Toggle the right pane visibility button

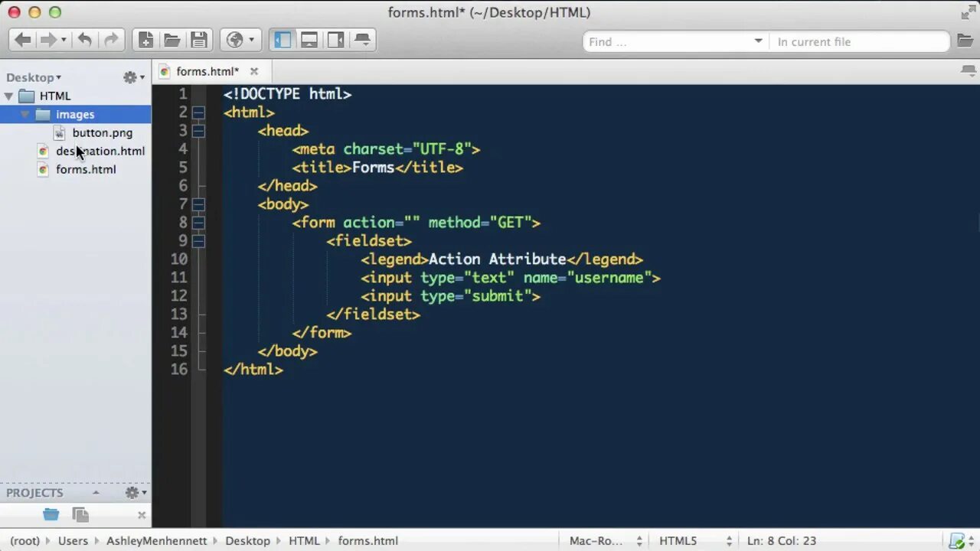pos(336,40)
